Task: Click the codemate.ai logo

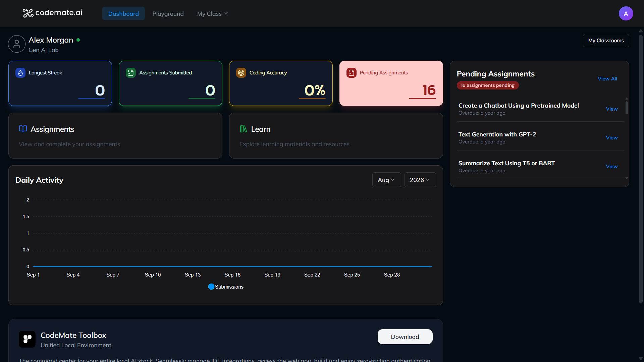Action: click(x=52, y=13)
